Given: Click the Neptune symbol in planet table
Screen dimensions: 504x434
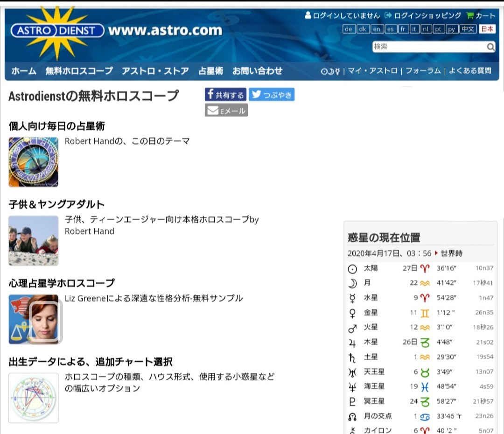Looking at the screenshot, I should (352, 387).
